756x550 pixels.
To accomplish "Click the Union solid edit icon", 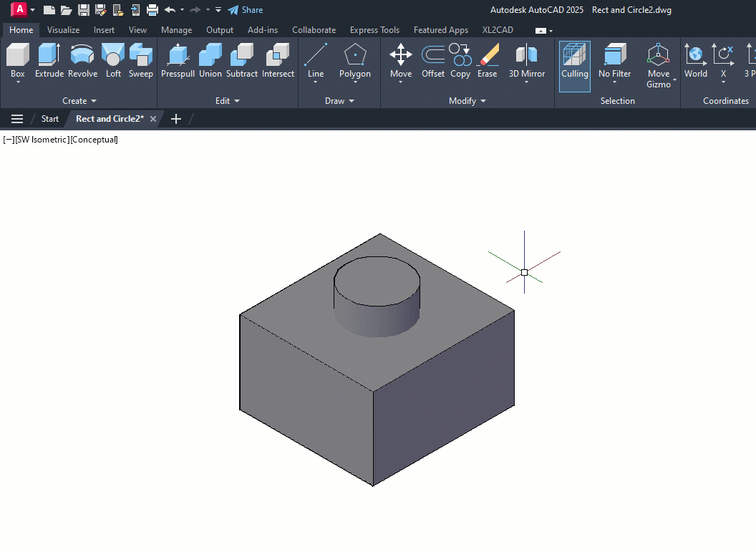I will 210,60.
